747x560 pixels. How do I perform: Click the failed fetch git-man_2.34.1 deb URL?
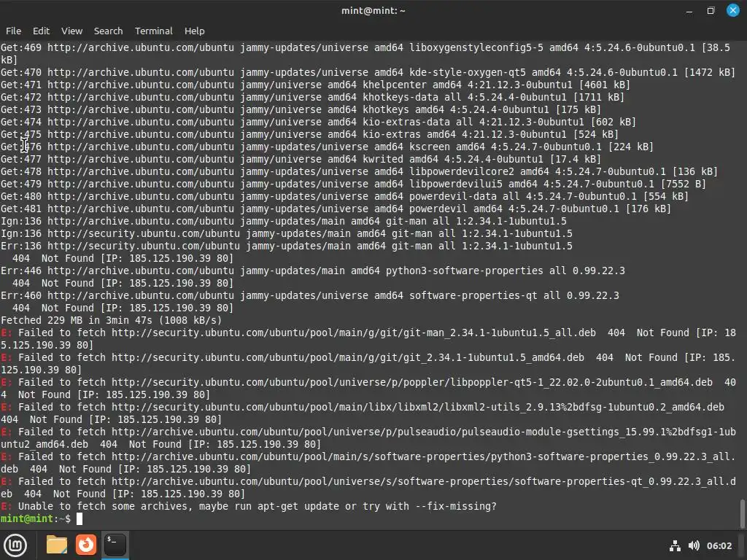tap(354, 332)
